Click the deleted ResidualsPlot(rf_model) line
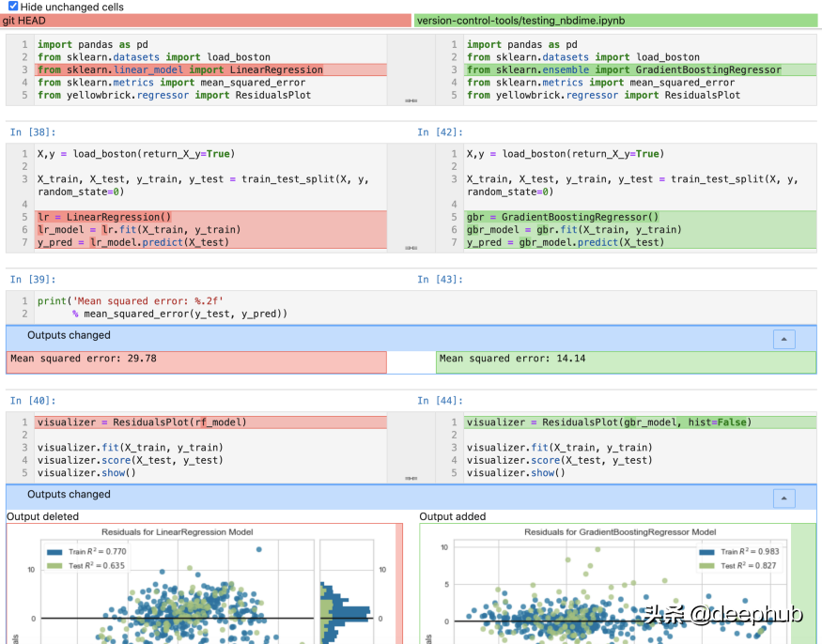This screenshot has height=644, width=822. (210, 422)
